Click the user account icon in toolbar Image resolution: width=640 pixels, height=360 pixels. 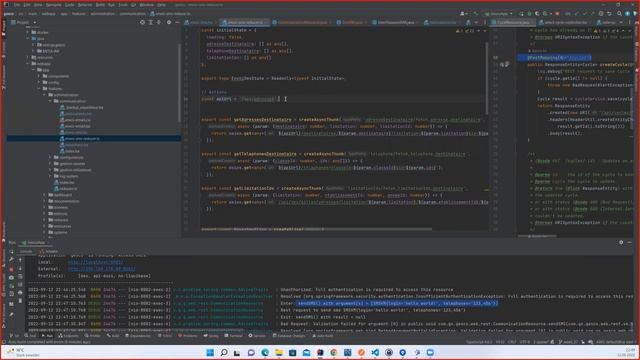463,13
